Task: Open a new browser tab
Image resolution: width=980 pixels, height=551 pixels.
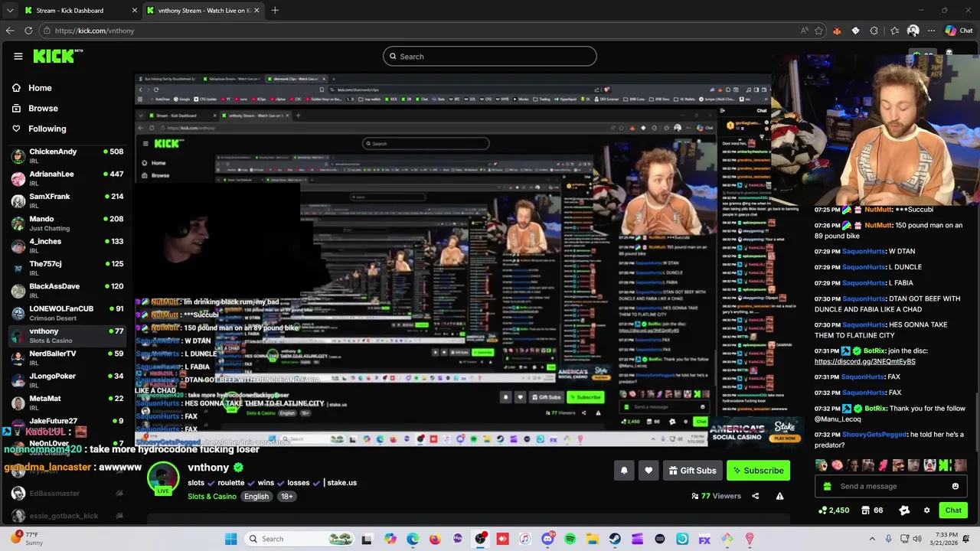Action: point(275,11)
